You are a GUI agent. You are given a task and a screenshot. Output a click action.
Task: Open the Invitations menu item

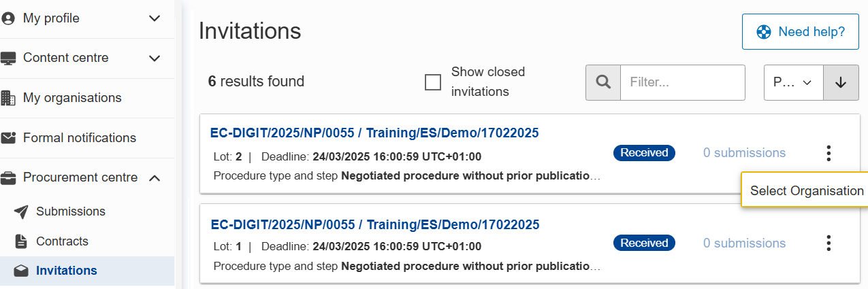click(66, 271)
